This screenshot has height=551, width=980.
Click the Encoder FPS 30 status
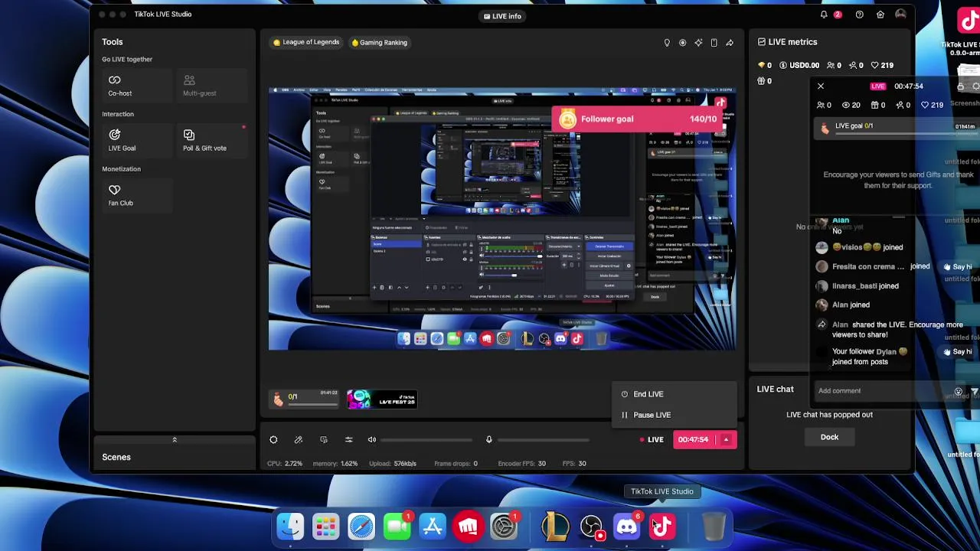tap(522, 464)
